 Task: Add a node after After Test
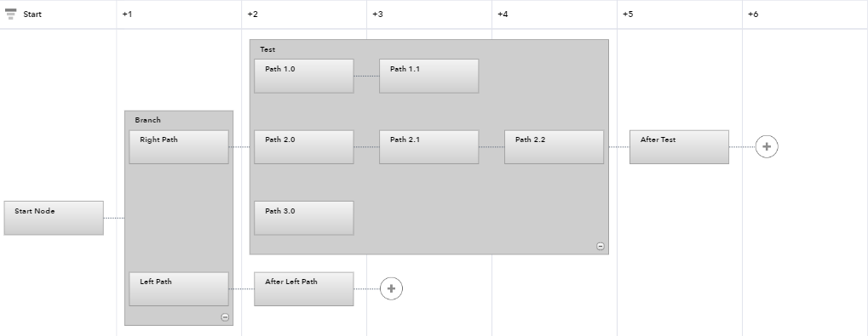(x=767, y=146)
